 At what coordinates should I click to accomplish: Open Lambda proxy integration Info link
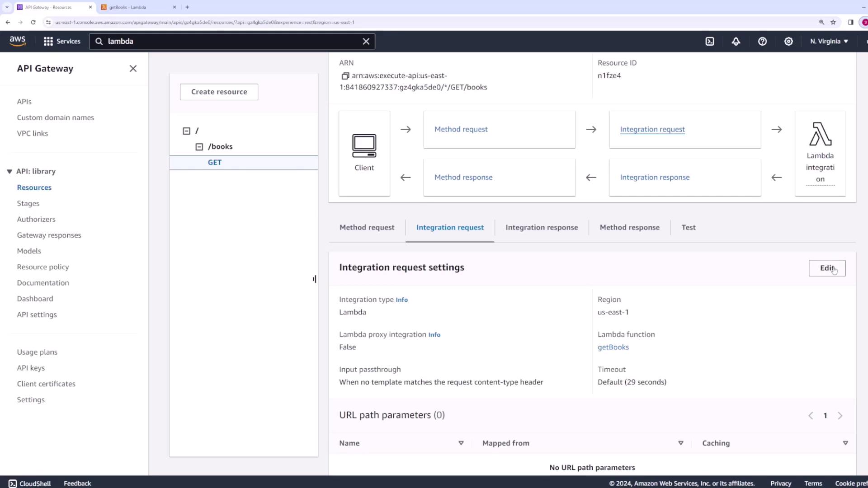click(x=434, y=335)
